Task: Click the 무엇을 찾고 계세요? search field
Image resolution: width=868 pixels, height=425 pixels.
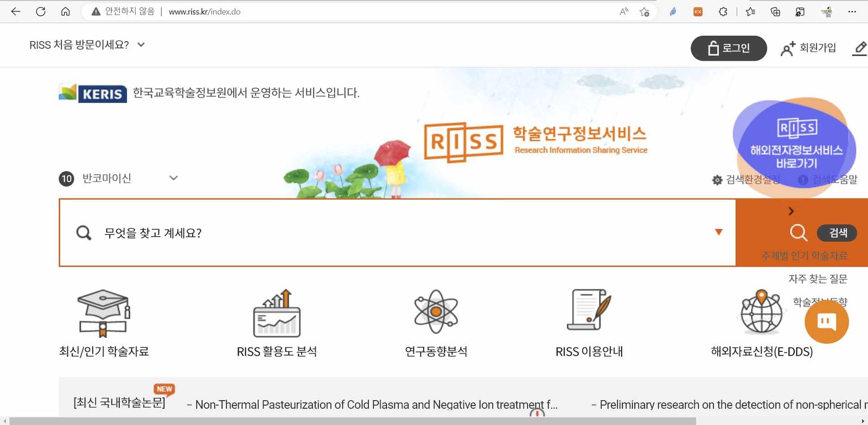Action: pyautogui.click(x=380, y=233)
